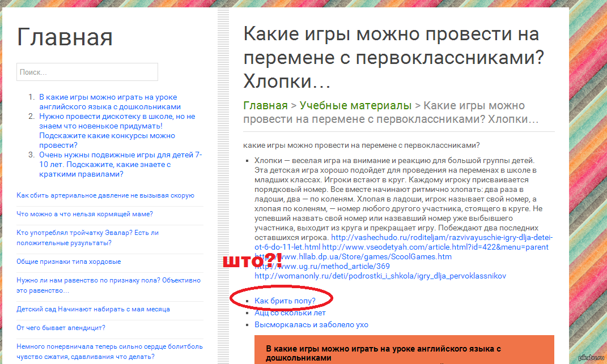
Task: Open 'Высморкалась и заболело ухо' link
Action: click(x=311, y=324)
